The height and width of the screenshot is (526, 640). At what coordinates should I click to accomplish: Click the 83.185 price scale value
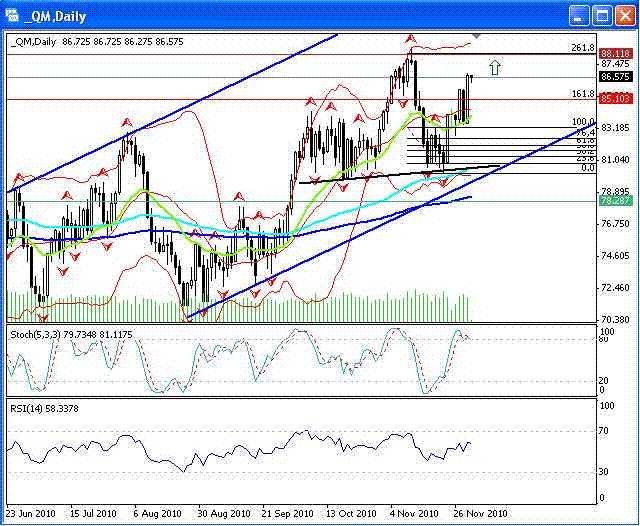(x=616, y=128)
